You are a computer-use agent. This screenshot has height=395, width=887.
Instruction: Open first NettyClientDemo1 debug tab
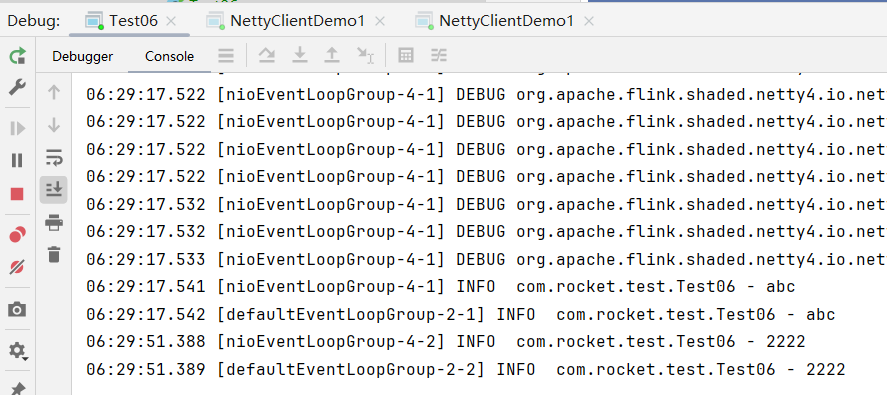(x=286, y=21)
